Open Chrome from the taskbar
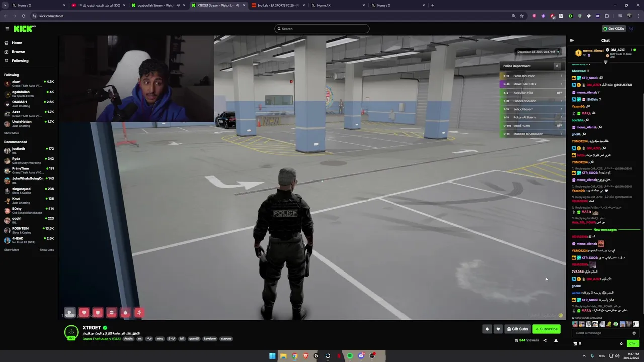The width and height of the screenshot is (644, 362). 294,356
